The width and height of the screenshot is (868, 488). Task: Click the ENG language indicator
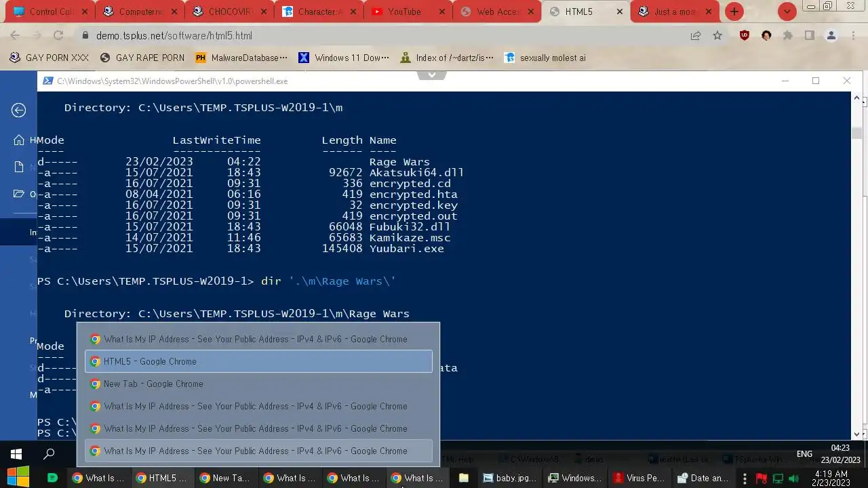[804, 454]
